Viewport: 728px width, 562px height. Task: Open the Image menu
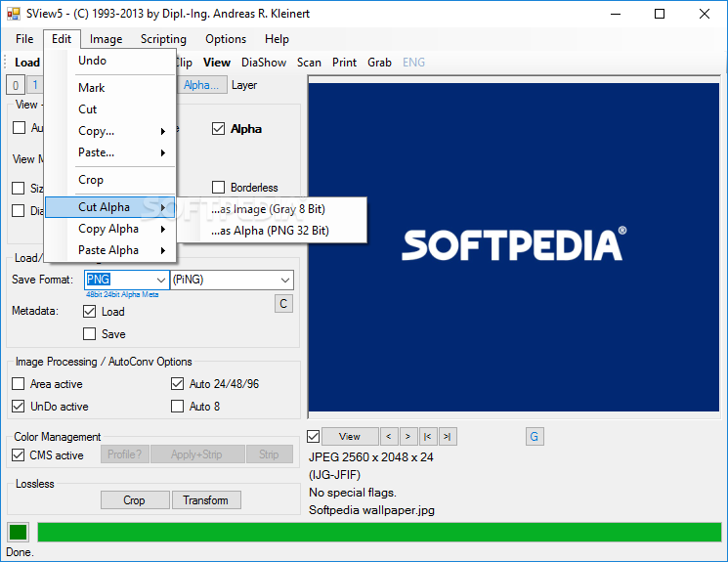106,39
